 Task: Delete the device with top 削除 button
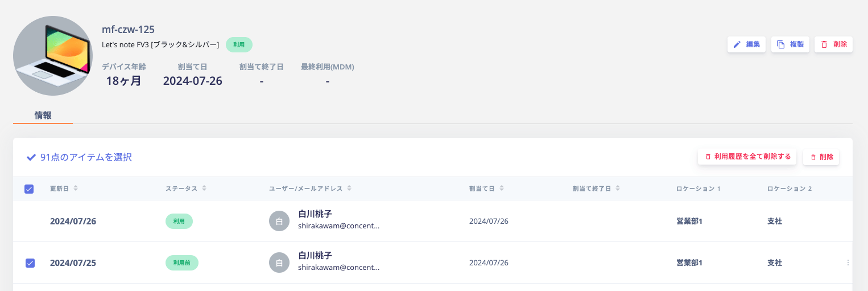[x=833, y=44]
